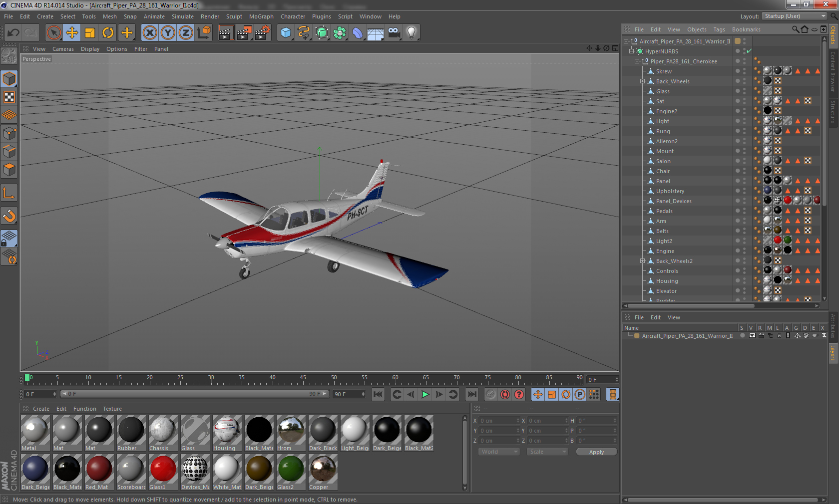Screen dimensions: 839x504
Task: Open the Sculpt menu
Action: tap(234, 16)
